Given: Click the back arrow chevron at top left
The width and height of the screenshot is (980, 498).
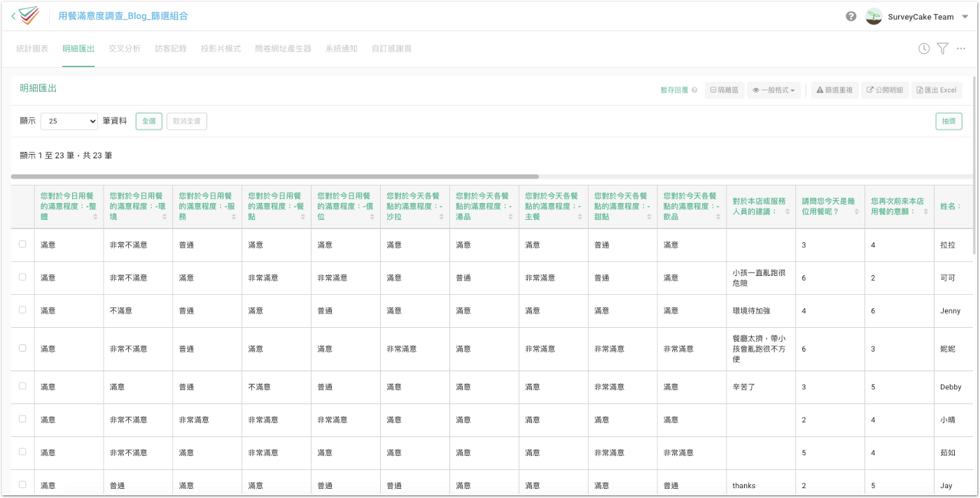Looking at the screenshot, I should click(x=13, y=16).
